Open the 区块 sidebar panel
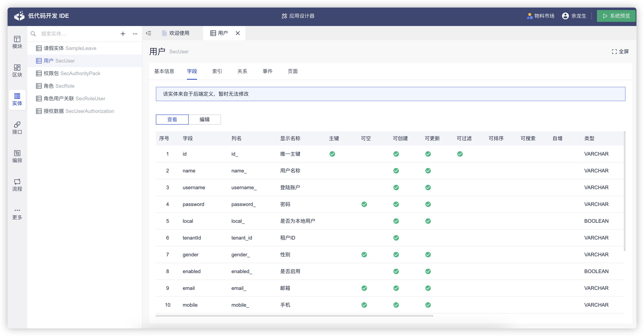 [x=17, y=71]
